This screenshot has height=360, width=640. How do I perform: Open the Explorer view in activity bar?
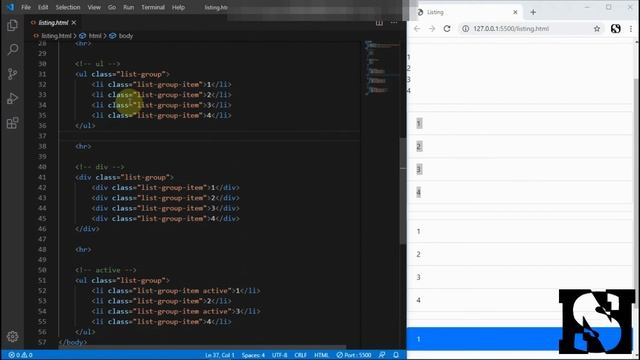12,25
